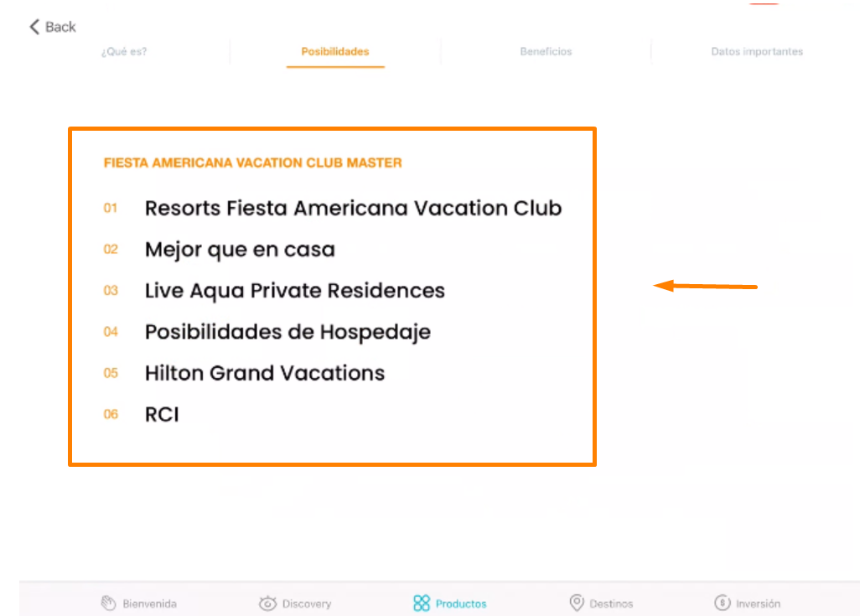865x616 pixels.
Task: Click the Discovery label in bottom bar
Action: tap(307, 604)
